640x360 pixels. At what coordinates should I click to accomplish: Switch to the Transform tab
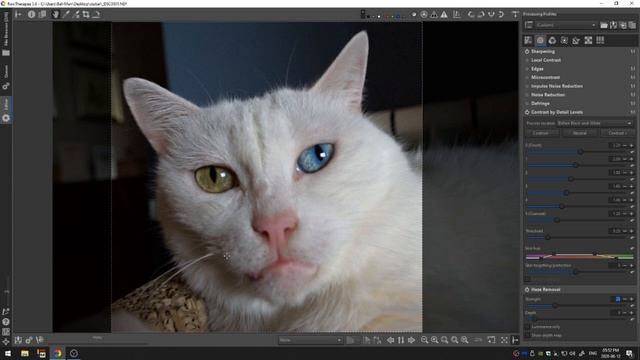tap(576, 40)
